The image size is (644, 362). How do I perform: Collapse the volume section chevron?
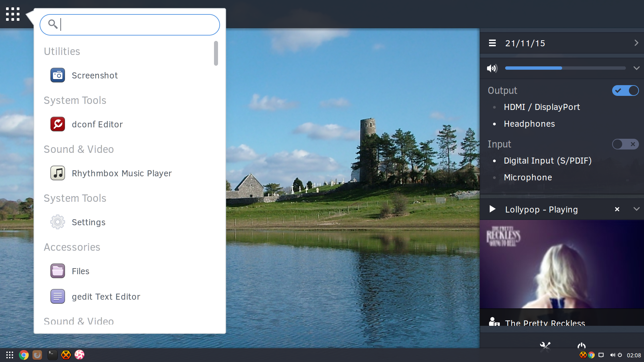pos(636,68)
